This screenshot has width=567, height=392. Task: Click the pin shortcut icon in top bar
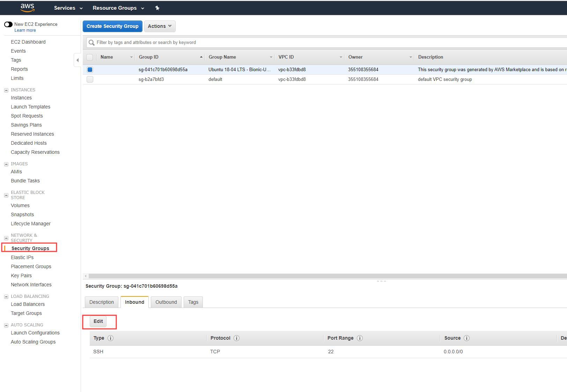click(157, 8)
